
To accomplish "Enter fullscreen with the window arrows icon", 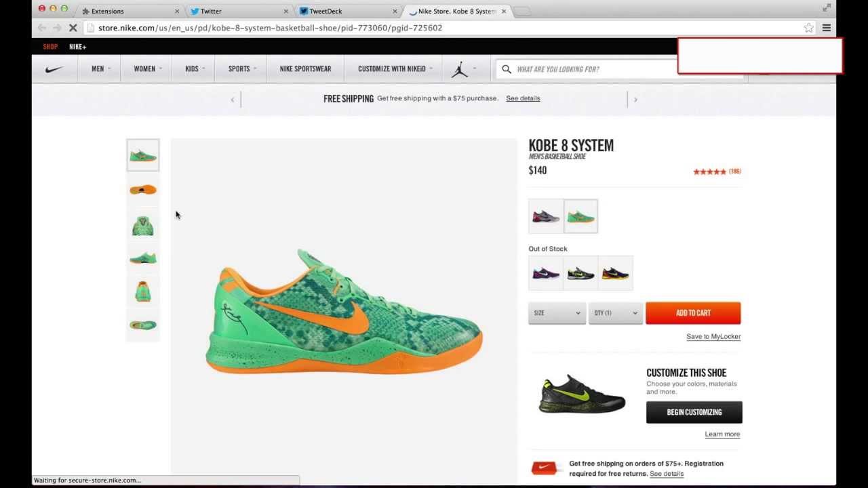I will tap(827, 7).
